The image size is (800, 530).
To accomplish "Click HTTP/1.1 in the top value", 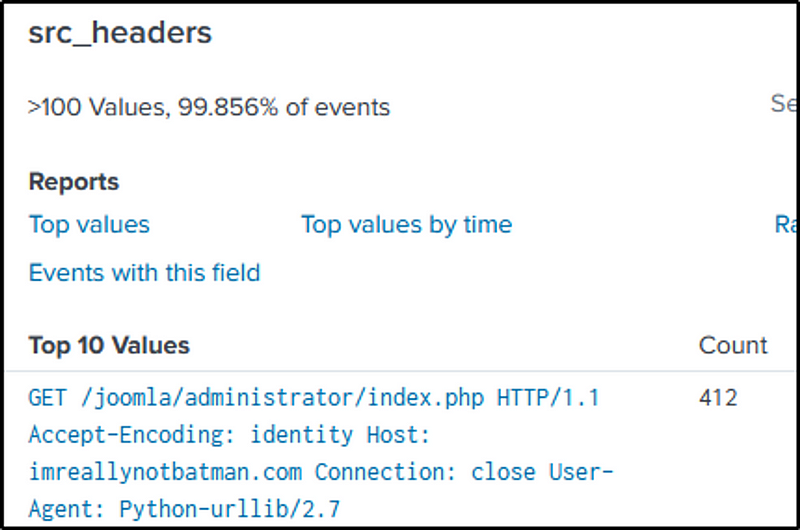I will tap(554, 398).
